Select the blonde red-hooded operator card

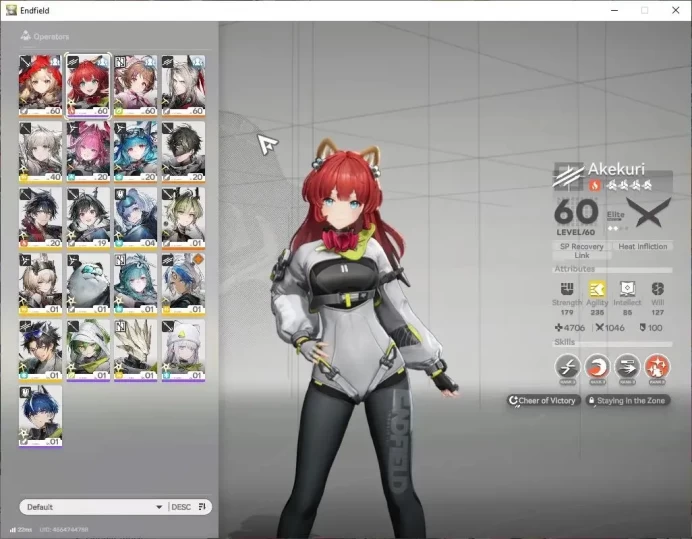40,86
